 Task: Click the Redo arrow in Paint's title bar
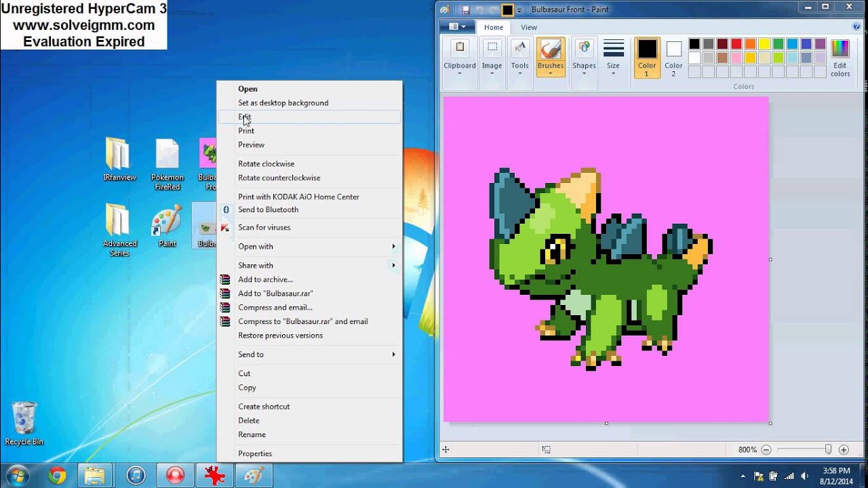pyautogui.click(x=494, y=9)
